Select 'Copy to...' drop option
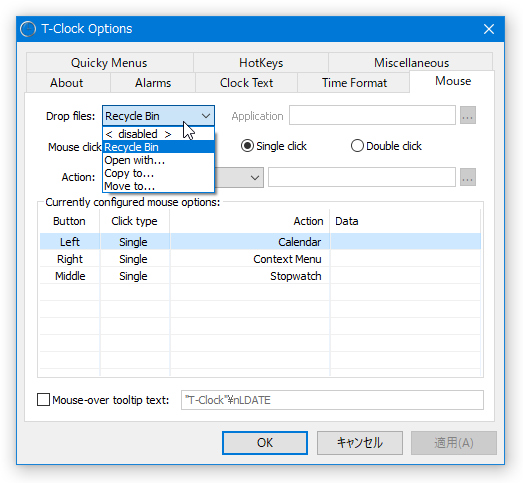The width and height of the screenshot is (523, 483). 158,173
